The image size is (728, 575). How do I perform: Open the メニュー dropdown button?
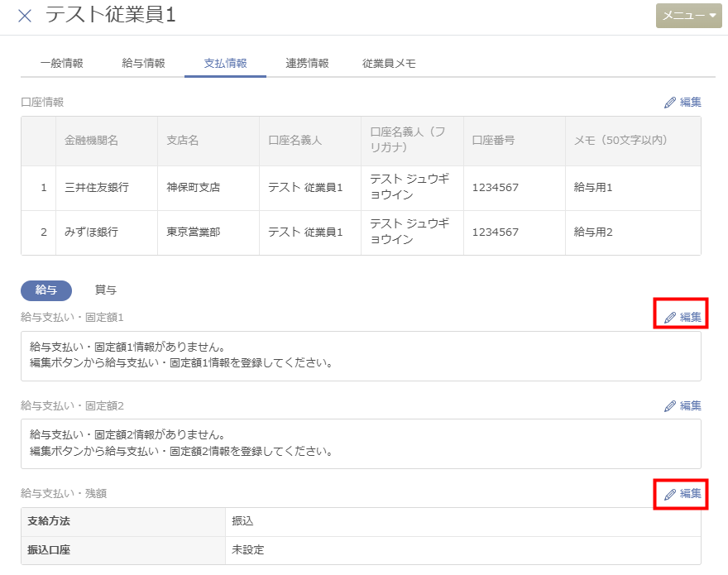[x=688, y=16]
